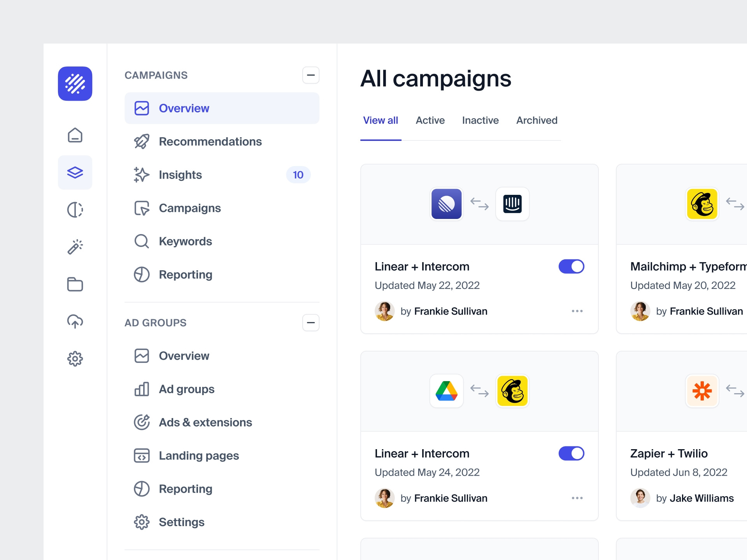
Task: Toggle the Insights badge item under Campaigns
Action: coord(180,175)
